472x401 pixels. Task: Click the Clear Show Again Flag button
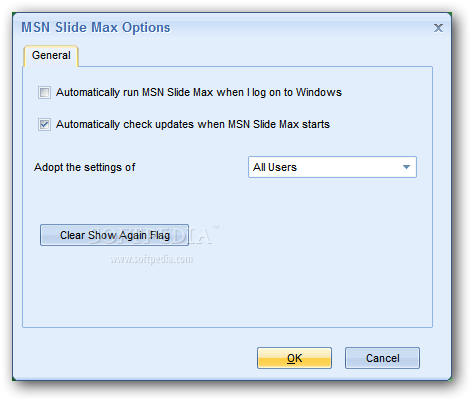114,235
